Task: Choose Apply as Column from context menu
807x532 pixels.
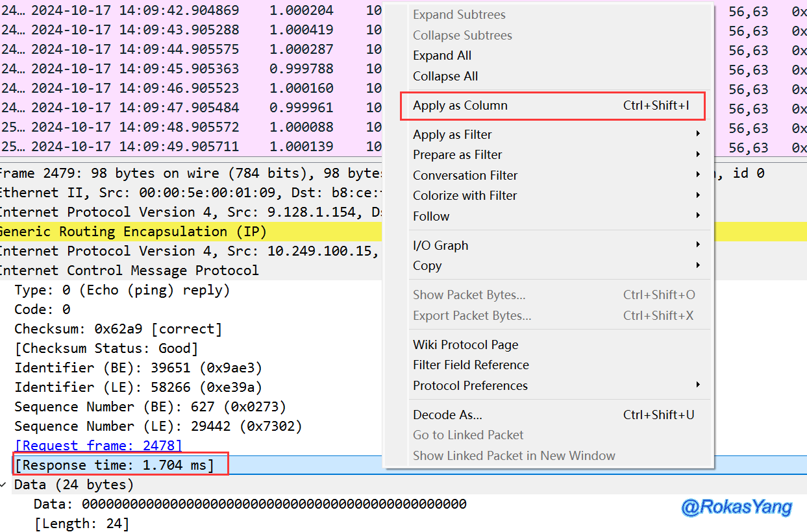Action: 460,106
